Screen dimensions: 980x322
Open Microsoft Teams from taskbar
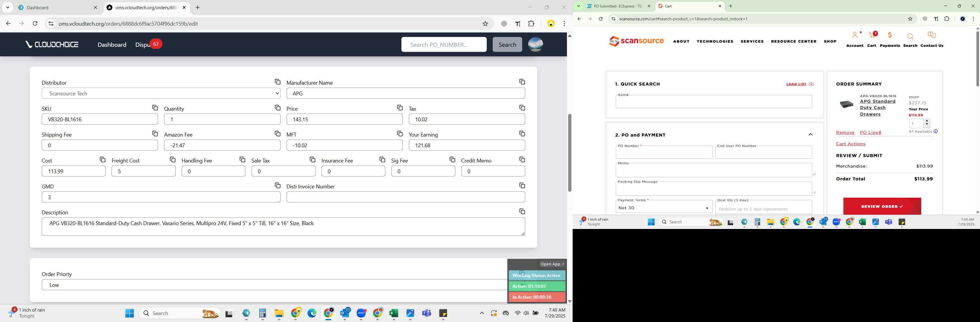(426, 313)
